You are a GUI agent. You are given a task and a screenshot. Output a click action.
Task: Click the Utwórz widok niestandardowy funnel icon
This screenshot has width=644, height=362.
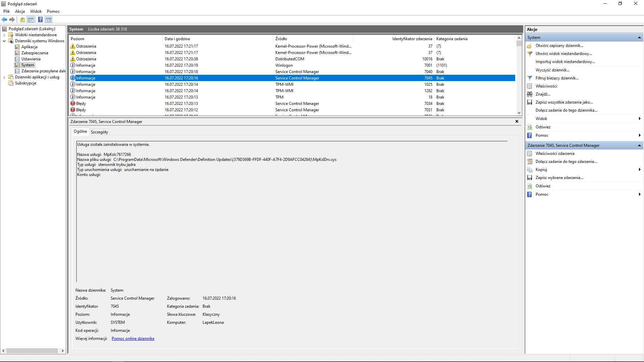pos(530,54)
